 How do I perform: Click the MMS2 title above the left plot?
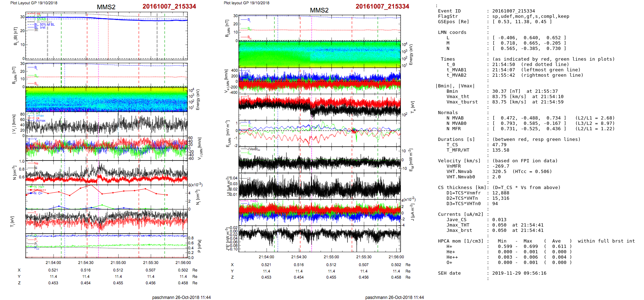(x=106, y=7)
